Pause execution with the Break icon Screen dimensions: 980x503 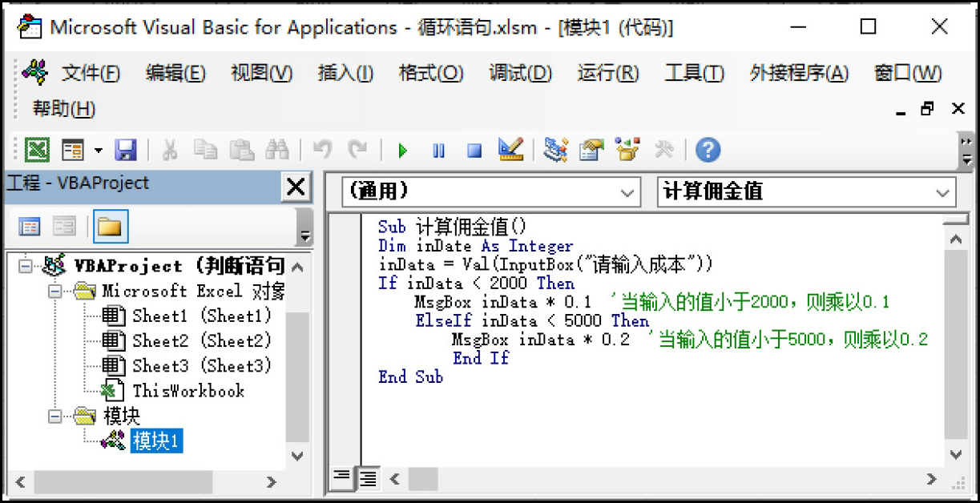pos(438,150)
